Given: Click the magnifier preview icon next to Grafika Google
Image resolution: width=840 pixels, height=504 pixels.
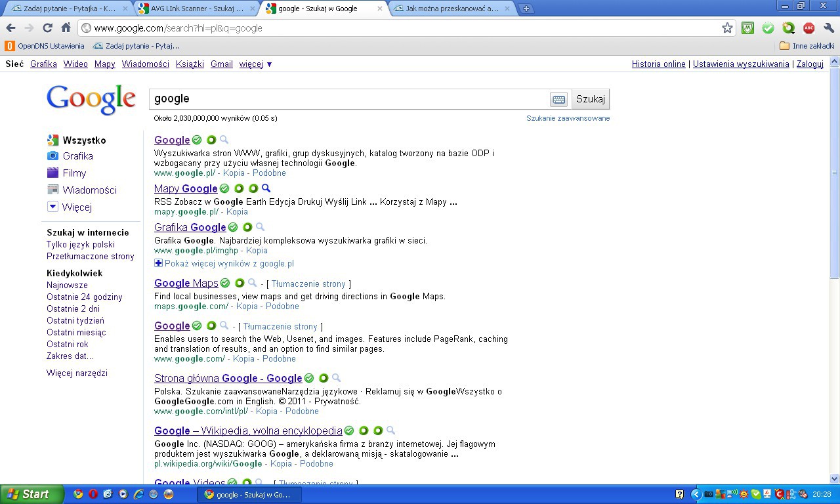Looking at the screenshot, I should coord(260,227).
